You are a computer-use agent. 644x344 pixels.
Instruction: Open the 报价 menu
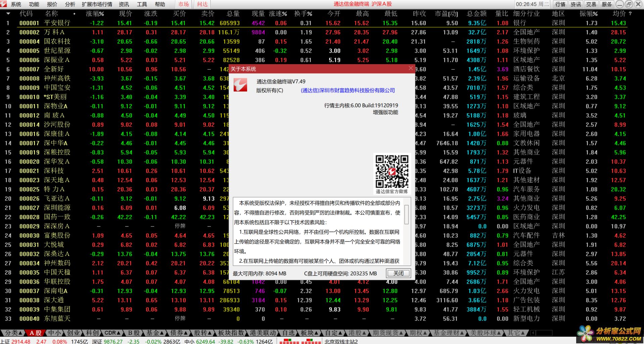(x=52, y=4)
